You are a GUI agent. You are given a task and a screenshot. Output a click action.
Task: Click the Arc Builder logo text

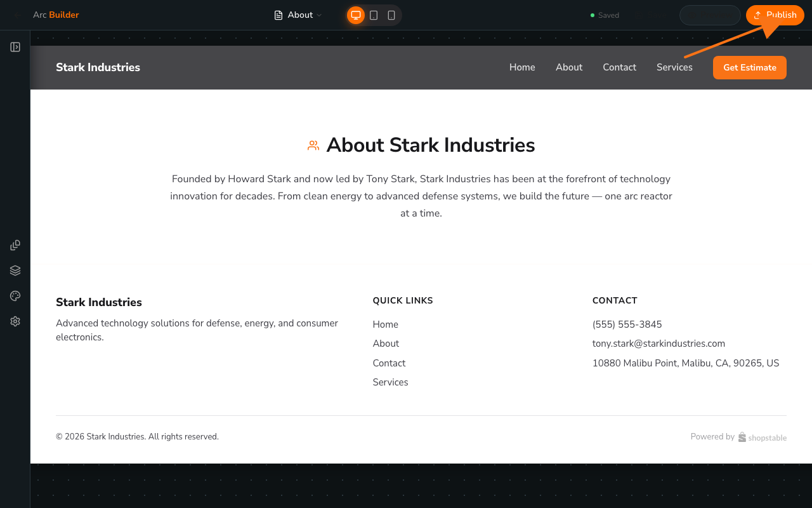tap(56, 15)
